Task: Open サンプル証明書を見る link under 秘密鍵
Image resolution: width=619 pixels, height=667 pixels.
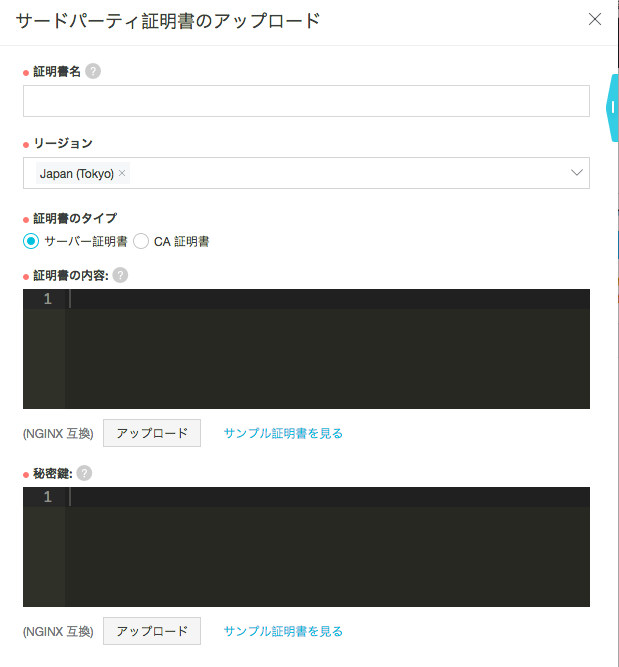Action: click(x=283, y=631)
